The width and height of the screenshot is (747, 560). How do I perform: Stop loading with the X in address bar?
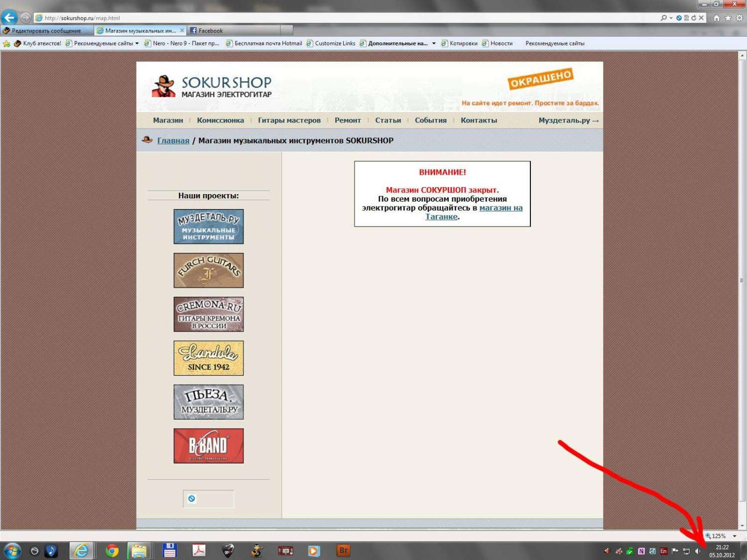tap(701, 18)
